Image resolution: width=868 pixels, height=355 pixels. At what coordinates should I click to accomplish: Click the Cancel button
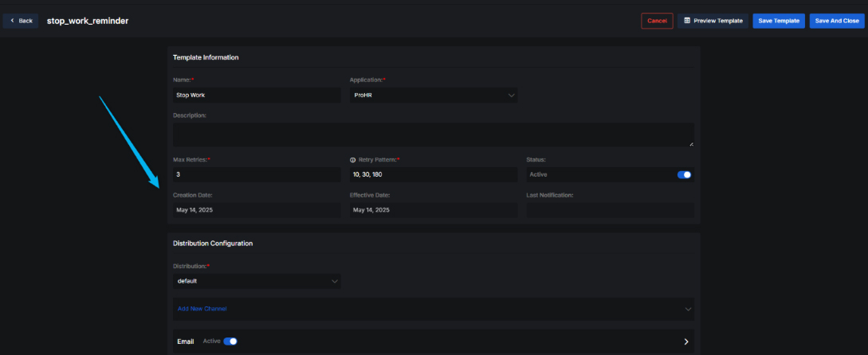click(x=657, y=21)
